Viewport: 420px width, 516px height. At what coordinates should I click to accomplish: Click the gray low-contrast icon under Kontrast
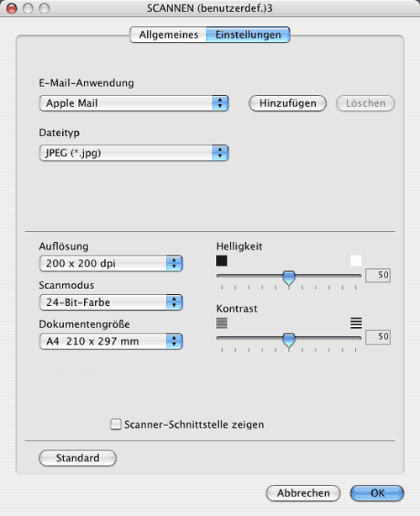(x=222, y=323)
